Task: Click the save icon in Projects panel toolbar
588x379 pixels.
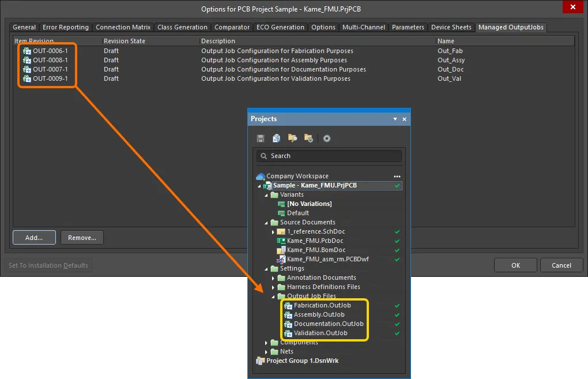Action: click(x=261, y=138)
